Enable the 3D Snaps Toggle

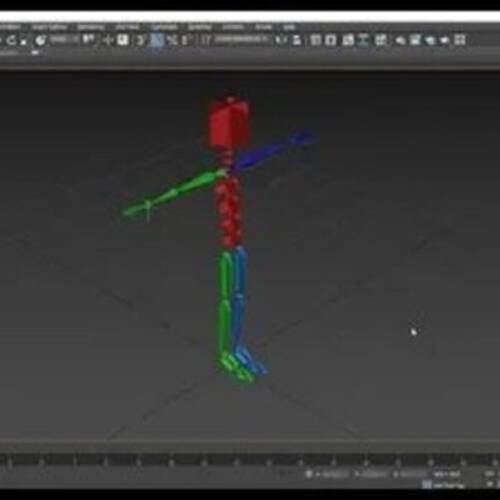(140, 40)
